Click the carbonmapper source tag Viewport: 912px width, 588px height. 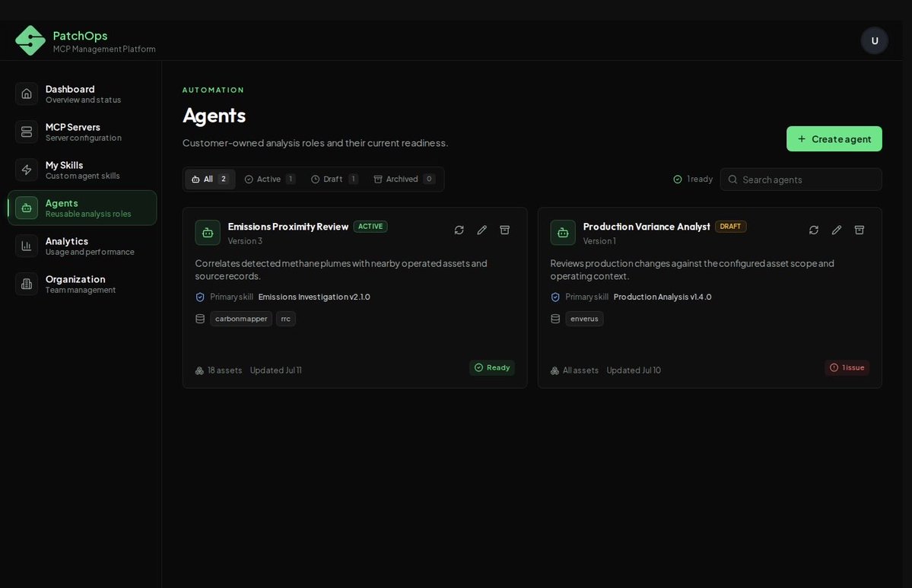point(241,319)
